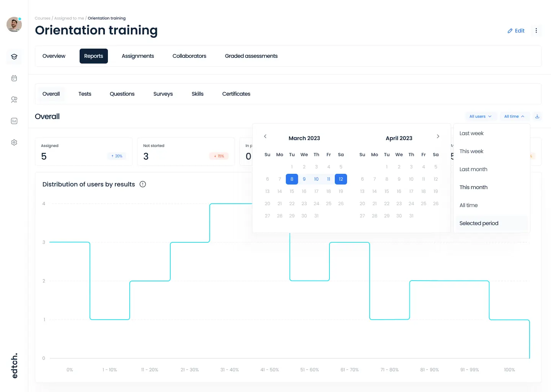
Task: Switch to the Questions sub-tab
Action: click(x=122, y=94)
